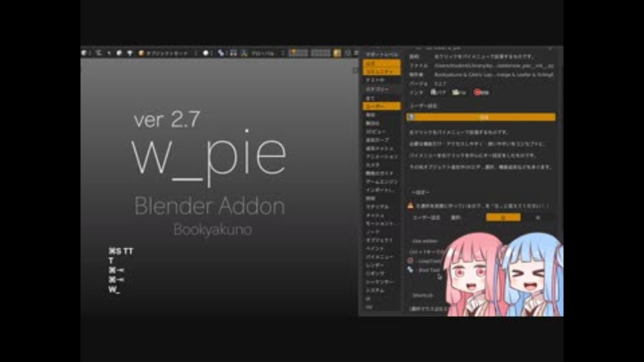This screenshot has height=362, width=644.
Task: Toggle the LoopTools addon option
Action: click(425, 261)
